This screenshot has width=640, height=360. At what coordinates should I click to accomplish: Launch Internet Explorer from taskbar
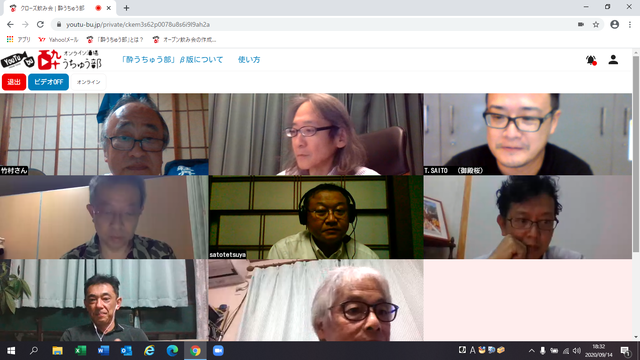point(149,351)
